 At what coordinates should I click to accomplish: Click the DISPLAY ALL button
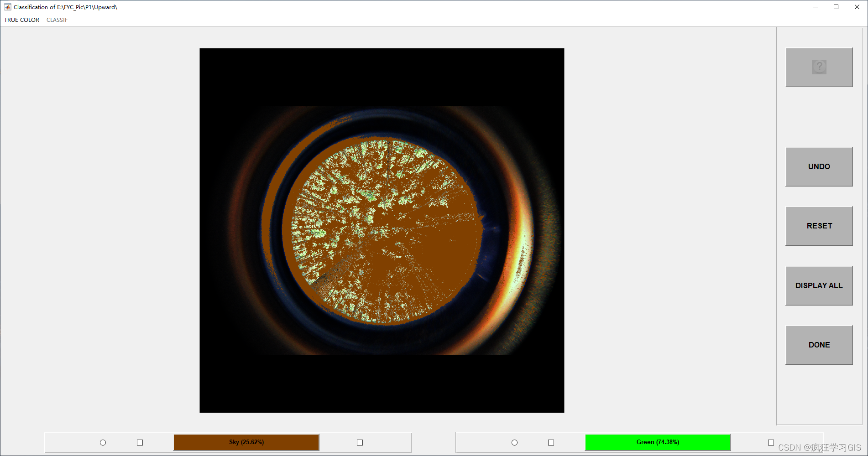pos(819,285)
